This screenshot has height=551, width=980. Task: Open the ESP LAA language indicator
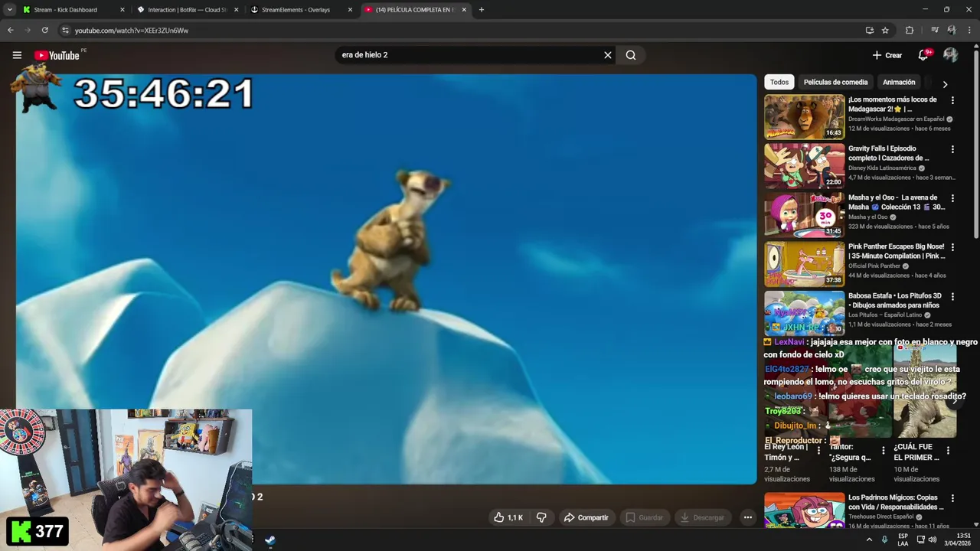(903, 540)
